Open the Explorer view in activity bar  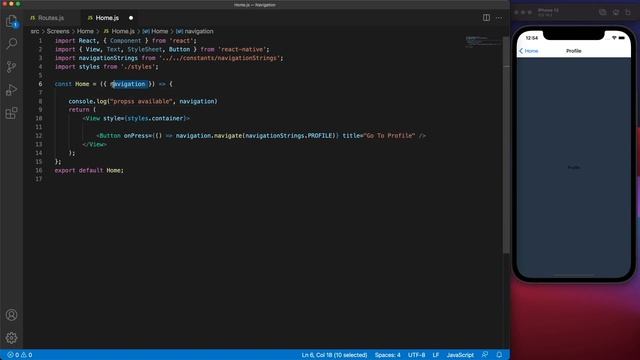[x=11, y=21]
